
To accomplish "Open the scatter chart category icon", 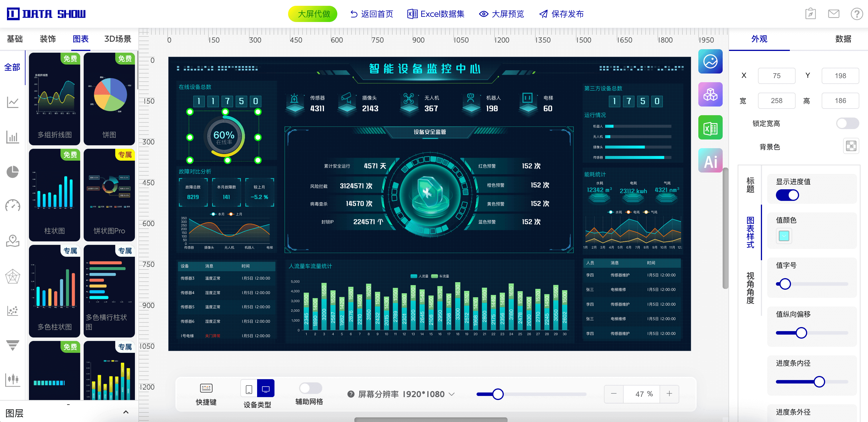I will click(12, 311).
